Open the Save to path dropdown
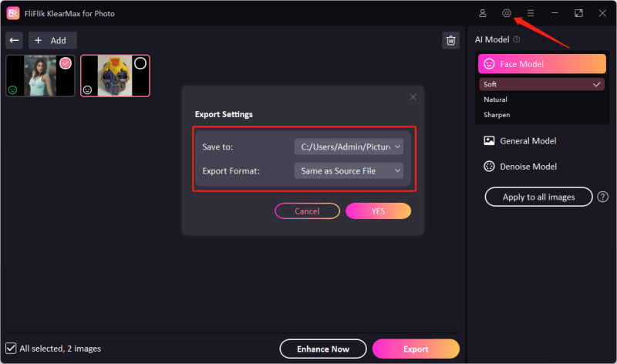Image resolution: width=617 pixels, height=364 pixels. click(349, 147)
